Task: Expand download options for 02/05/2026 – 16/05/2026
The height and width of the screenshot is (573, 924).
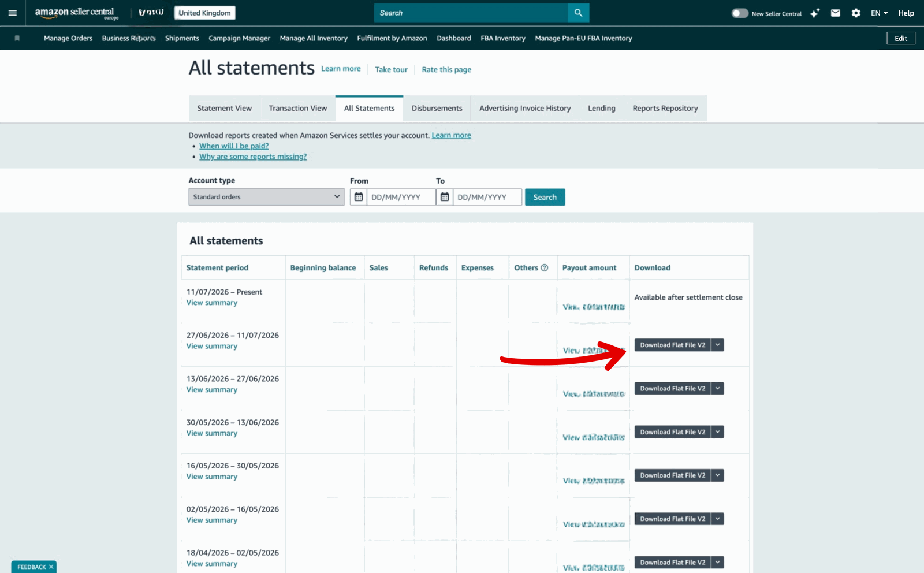Action: [x=718, y=519]
